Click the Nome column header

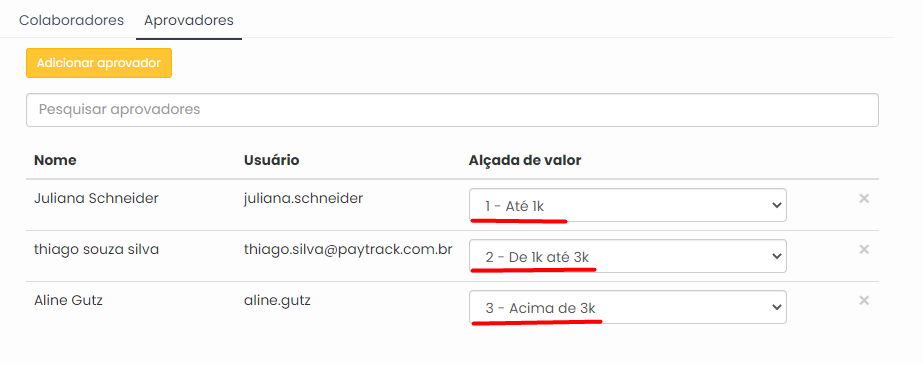click(x=55, y=160)
